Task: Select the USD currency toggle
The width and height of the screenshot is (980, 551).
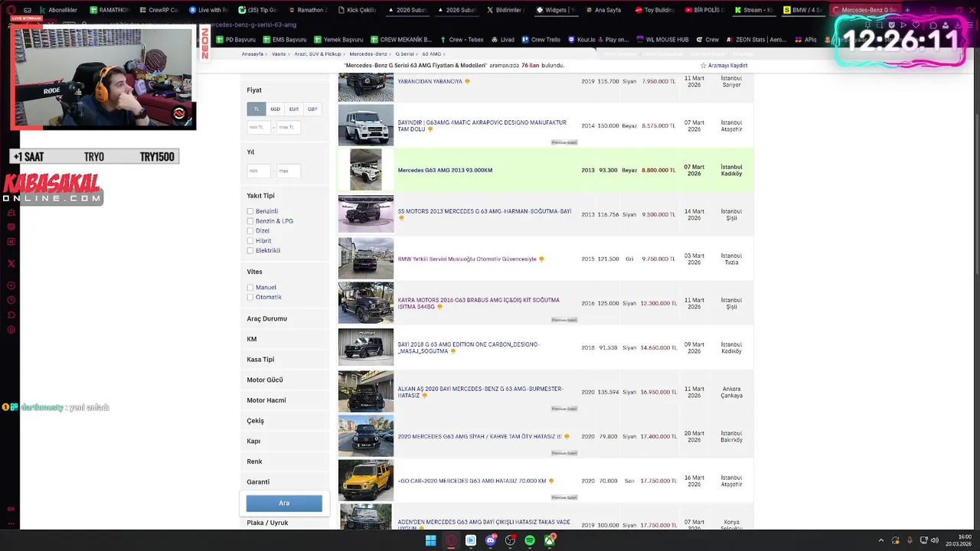Action: tap(275, 109)
